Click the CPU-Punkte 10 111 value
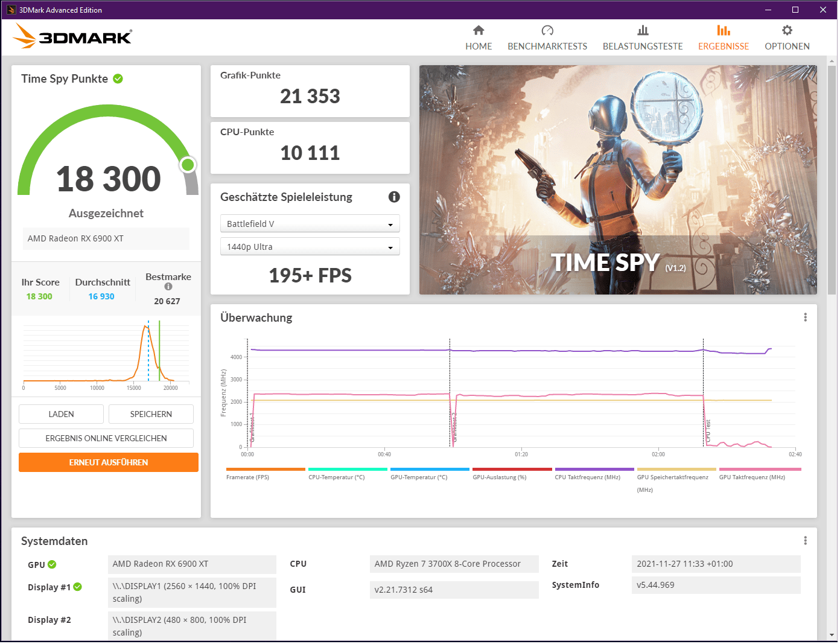Viewport: 840px width, 644px height. click(310, 153)
